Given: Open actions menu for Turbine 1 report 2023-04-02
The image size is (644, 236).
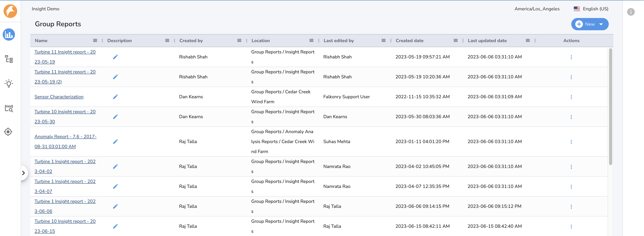Looking at the screenshot, I should click(571, 167).
